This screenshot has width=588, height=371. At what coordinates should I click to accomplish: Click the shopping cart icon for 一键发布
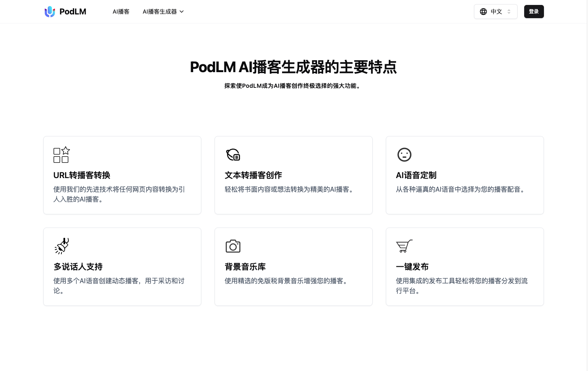[x=404, y=246]
